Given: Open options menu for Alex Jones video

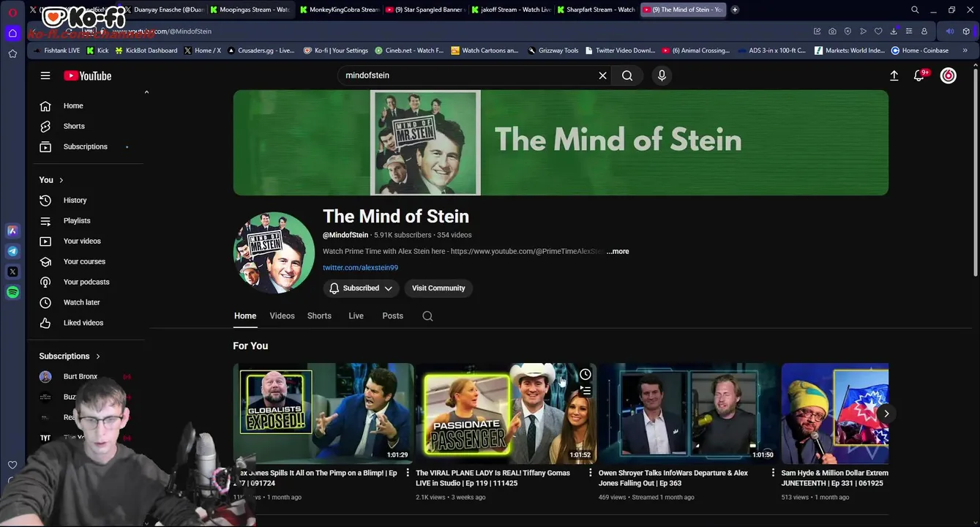Looking at the screenshot, I should tap(408, 473).
